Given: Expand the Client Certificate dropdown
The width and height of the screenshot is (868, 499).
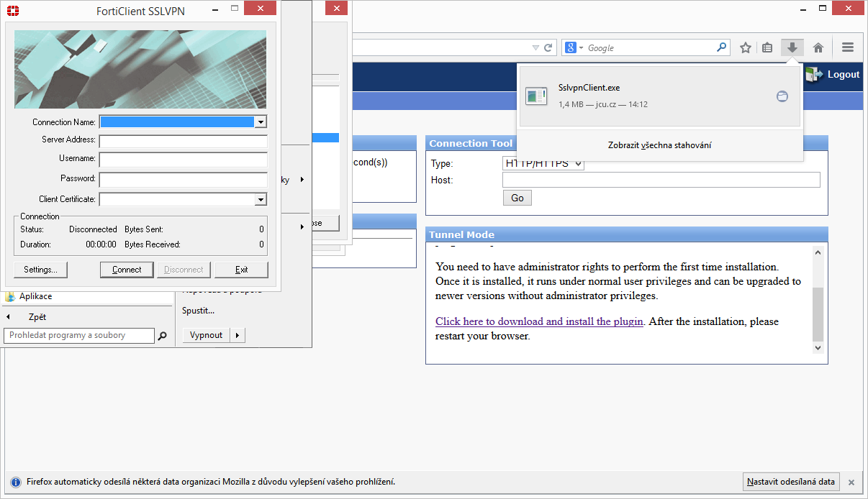Looking at the screenshot, I should [261, 199].
